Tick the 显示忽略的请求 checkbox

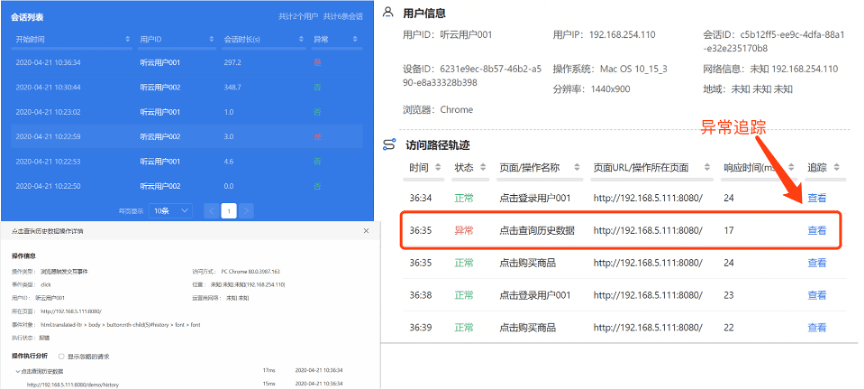(x=61, y=356)
